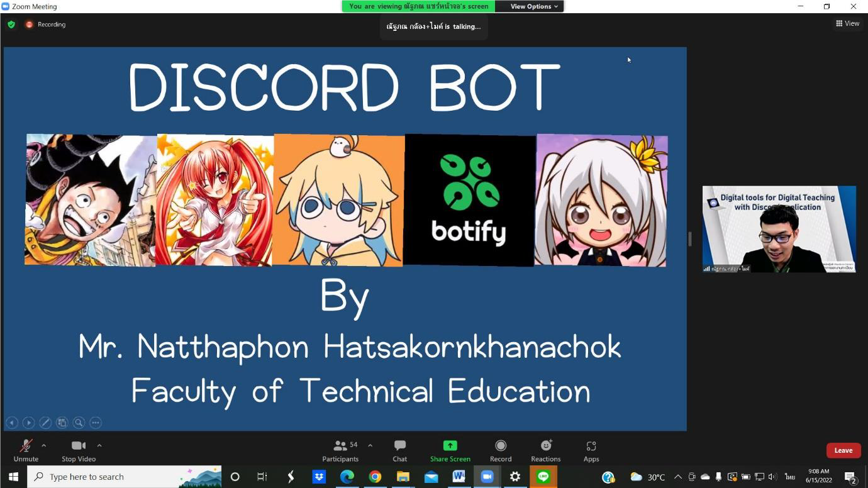Screen dimensions: 868x488
Task: Open audio options arrow beside Unmute
Action: tap(43, 445)
